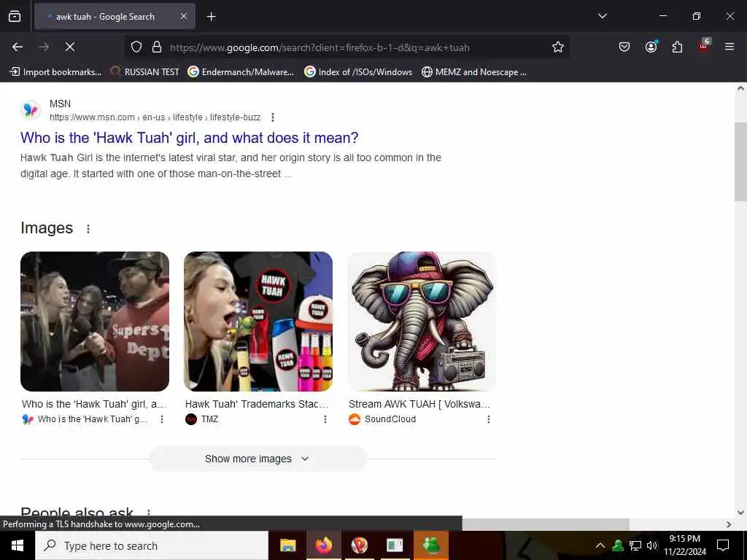Open Windows Start menu

pos(18,545)
